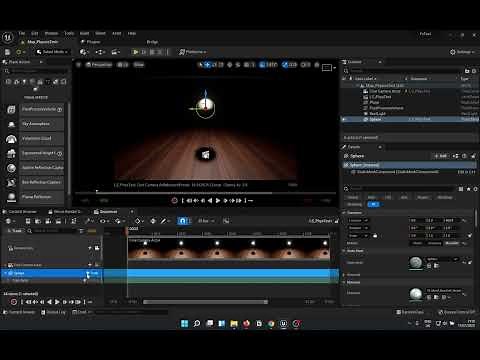Open the Blueprints toolbar icon menu
This screenshot has width=480, height=360.
[x=100, y=52]
